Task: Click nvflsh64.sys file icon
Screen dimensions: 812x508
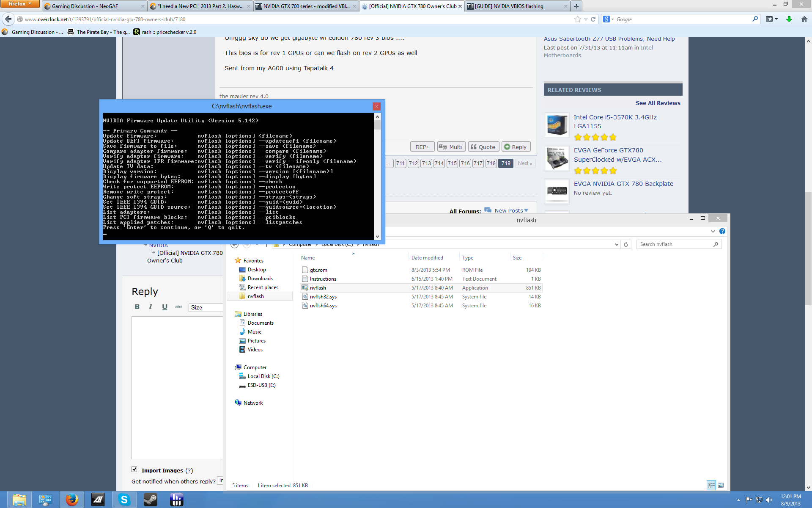Action: [305, 305]
